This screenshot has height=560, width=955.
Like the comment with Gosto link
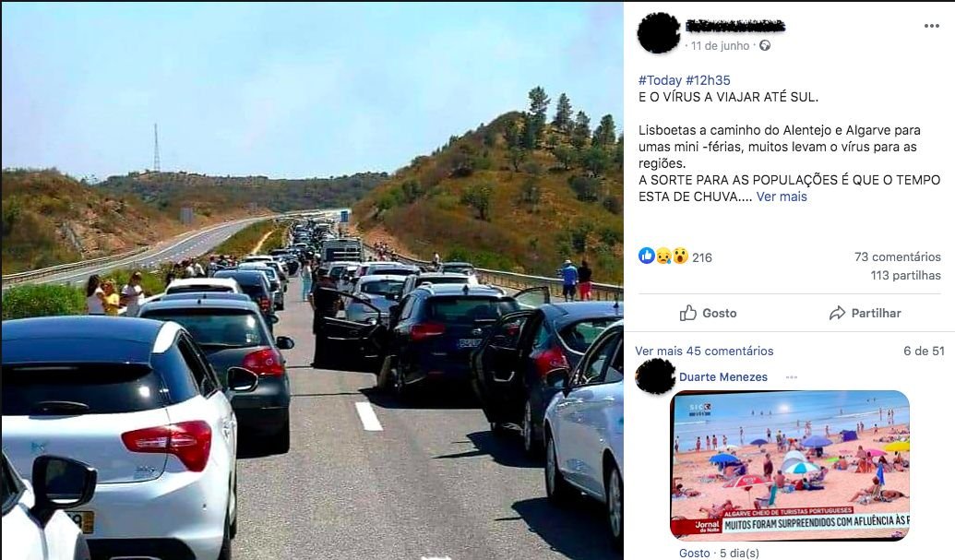coord(694,553)
